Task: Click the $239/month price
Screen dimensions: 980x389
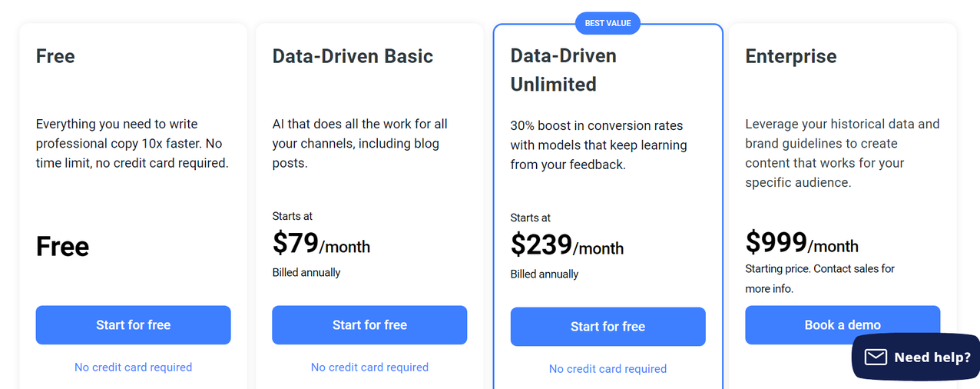Action: click(x=567, y=245)
